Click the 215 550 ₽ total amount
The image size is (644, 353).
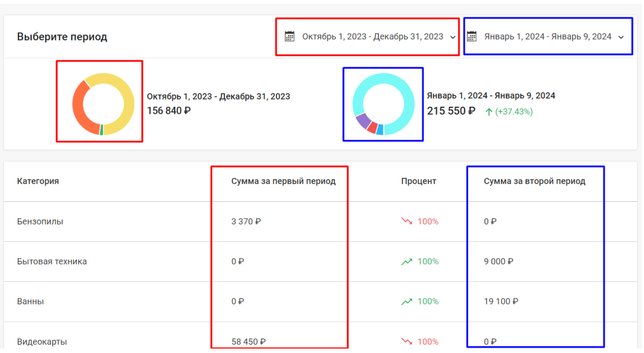click(451, 111)
